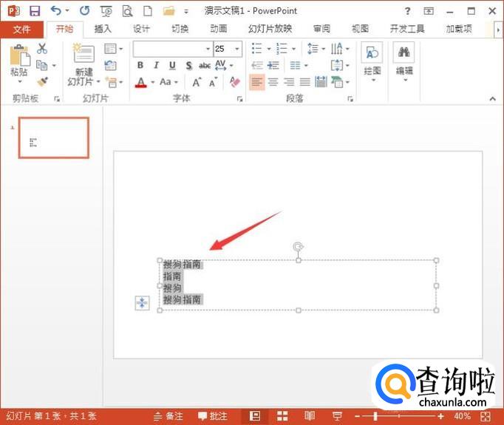Click the rotation handle above the textbox
The image size is (504, 425).
point(298,247)
